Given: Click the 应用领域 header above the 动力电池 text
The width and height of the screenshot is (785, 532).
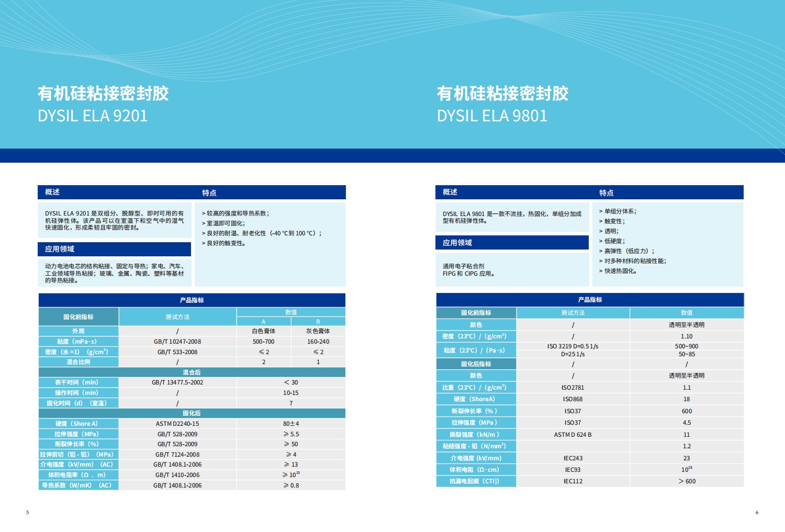Looking at the screenshot, I should coord(60,249).
